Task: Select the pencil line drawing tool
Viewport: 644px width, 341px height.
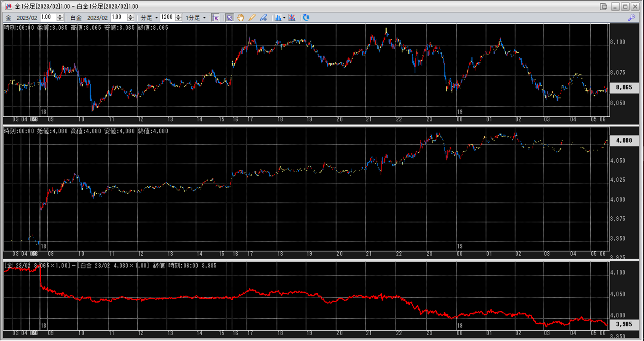Action: (x=252, y=18)
